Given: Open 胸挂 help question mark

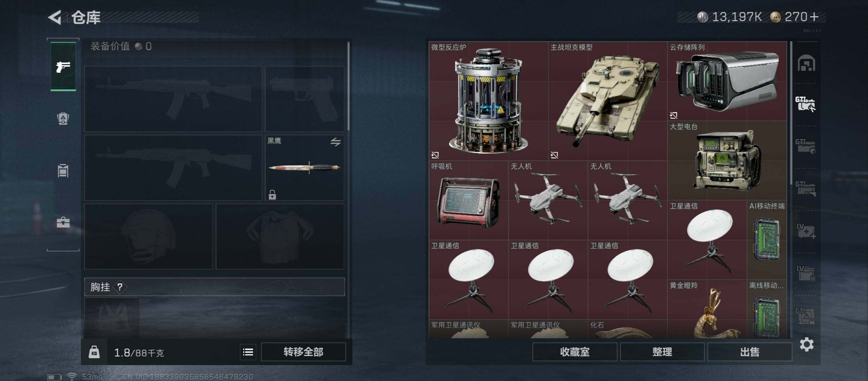Looking at the screenshot, I should click(120, 287).
